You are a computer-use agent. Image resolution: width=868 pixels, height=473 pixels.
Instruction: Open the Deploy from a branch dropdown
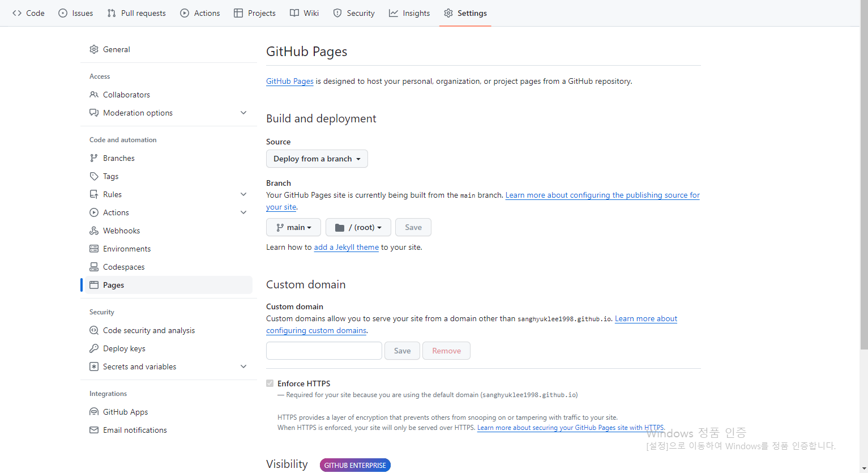click(317, 159)
